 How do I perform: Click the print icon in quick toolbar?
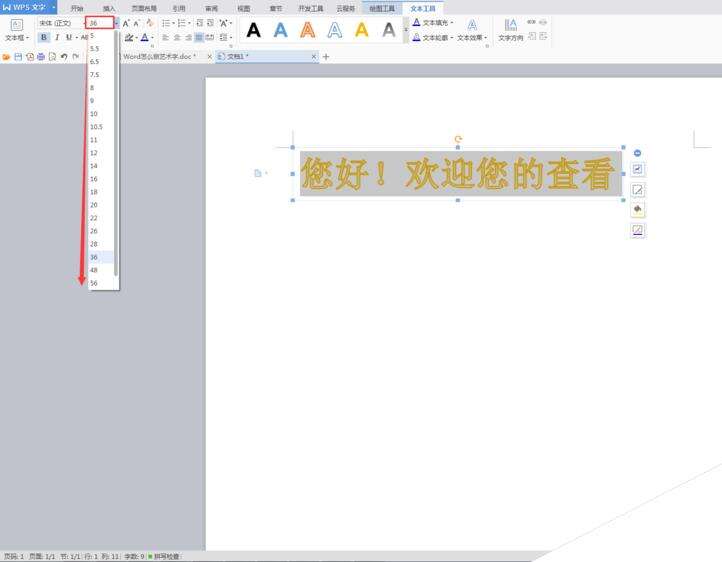[41, 57]
